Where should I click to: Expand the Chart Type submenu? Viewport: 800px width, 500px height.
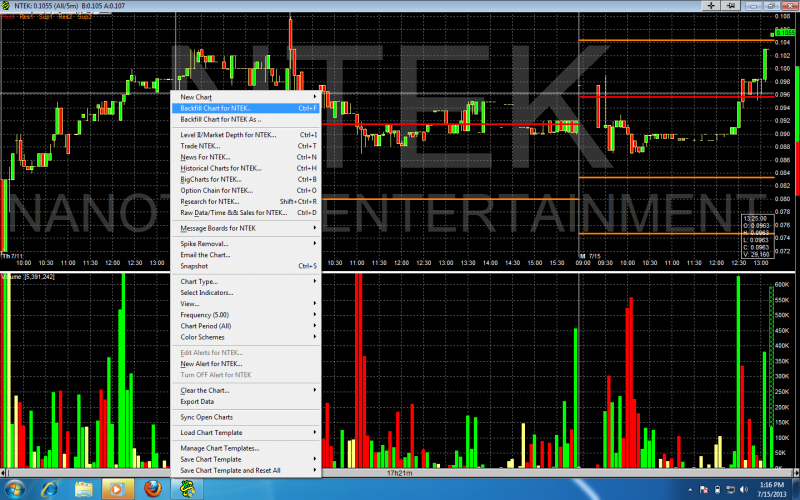[x=246, y=282]
